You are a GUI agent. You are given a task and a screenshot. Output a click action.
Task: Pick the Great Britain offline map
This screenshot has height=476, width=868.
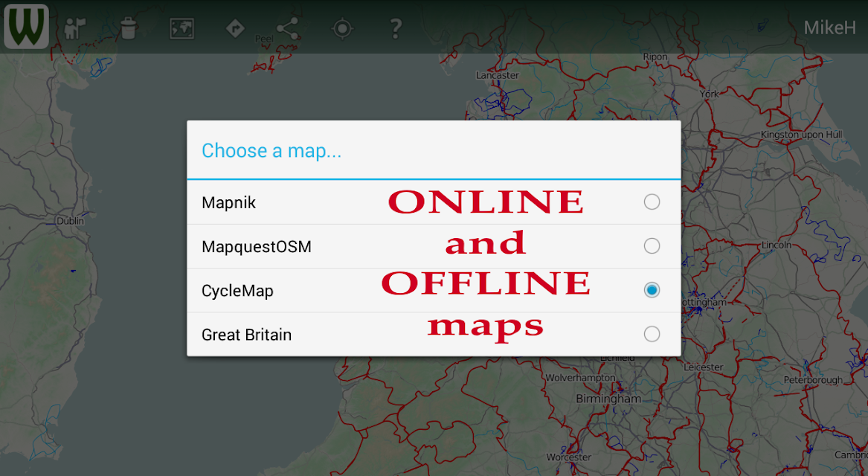(x=434, y=334)
